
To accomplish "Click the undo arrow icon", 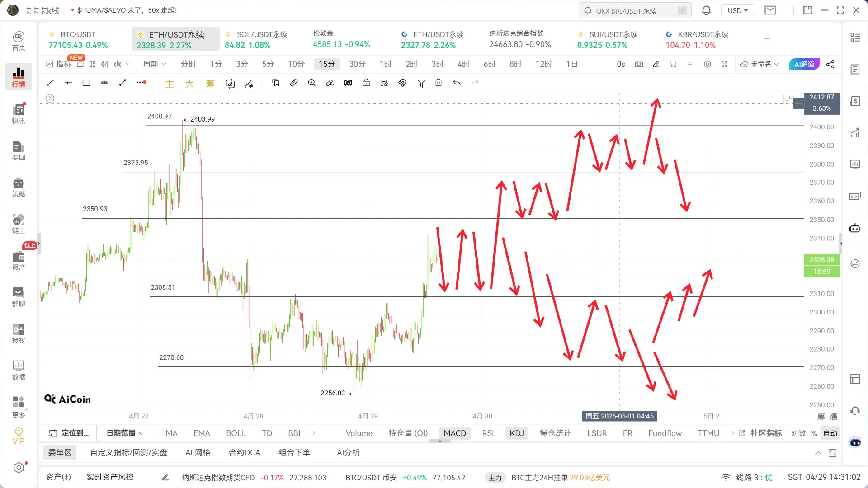I will (x=457, y=83).
